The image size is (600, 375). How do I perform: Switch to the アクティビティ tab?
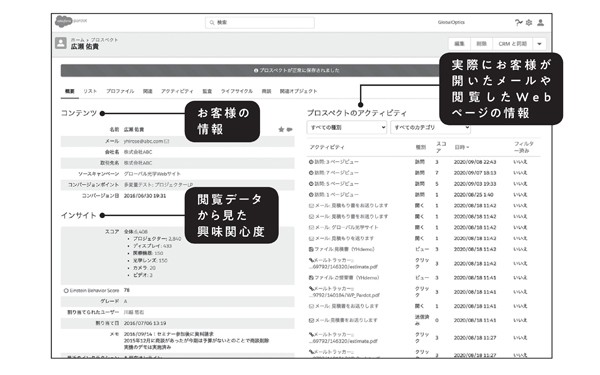177,91
